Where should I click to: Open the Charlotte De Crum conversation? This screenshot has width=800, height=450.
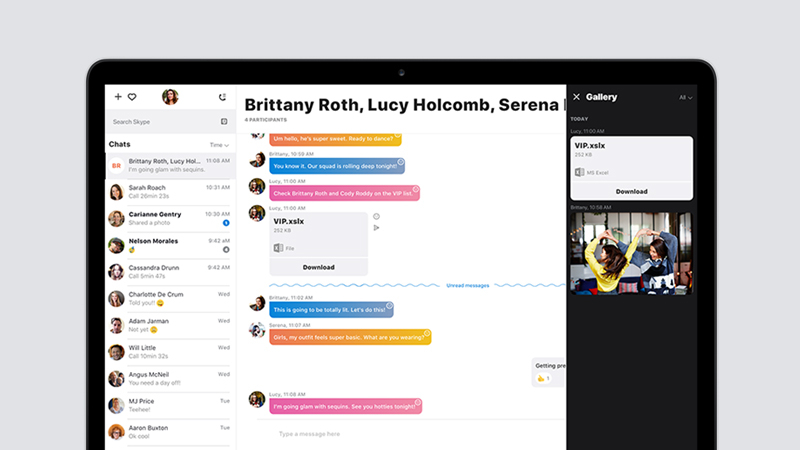pos(170,298)
